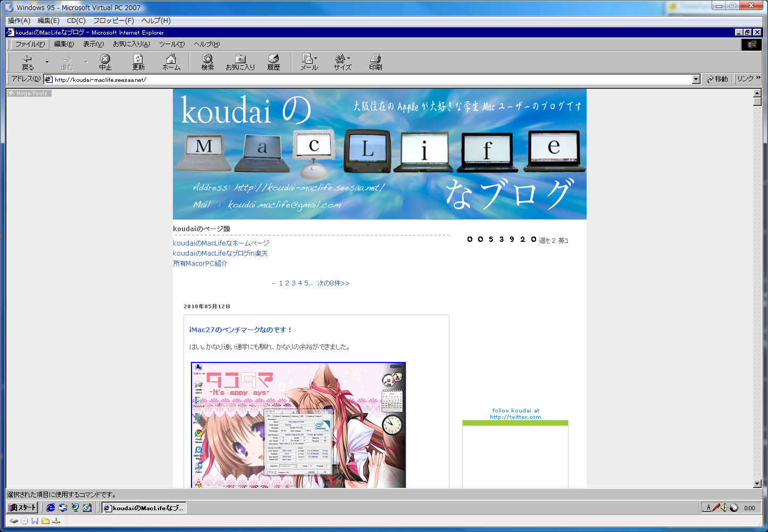The image size is (768, 532).
Task: Open koudaiのMacLifeなブログin楽天 link
Action: tap(220, 253)
